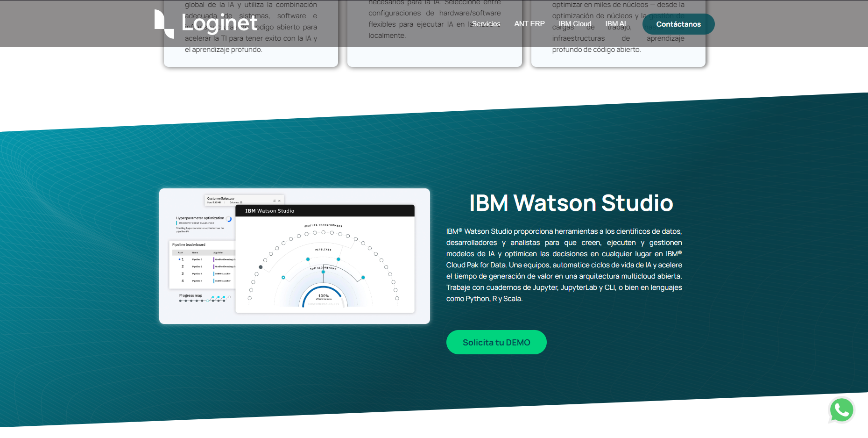Click the paragraph starting 'IBM® Watson Studio proporciona'
The width and height of the screenshot is (868, 438).
[x=564, y=265]
